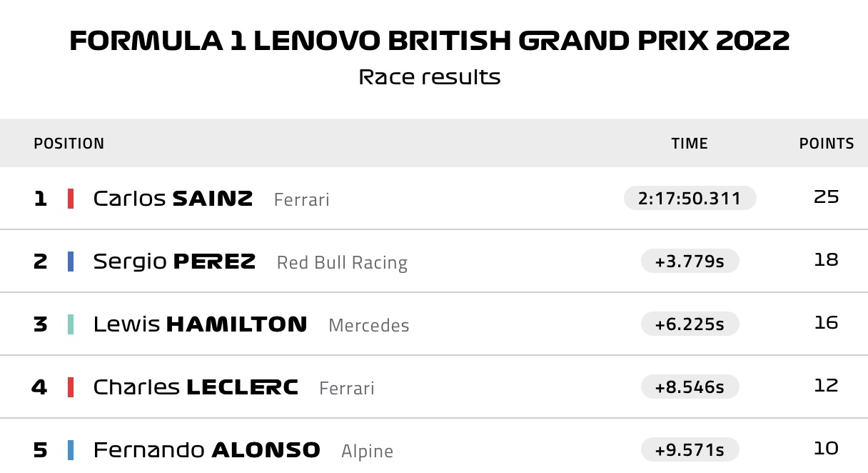Click the +6.225s gap badge
Image resolution: width=868 pixels, height=473 pixels.
click(690, 324)
